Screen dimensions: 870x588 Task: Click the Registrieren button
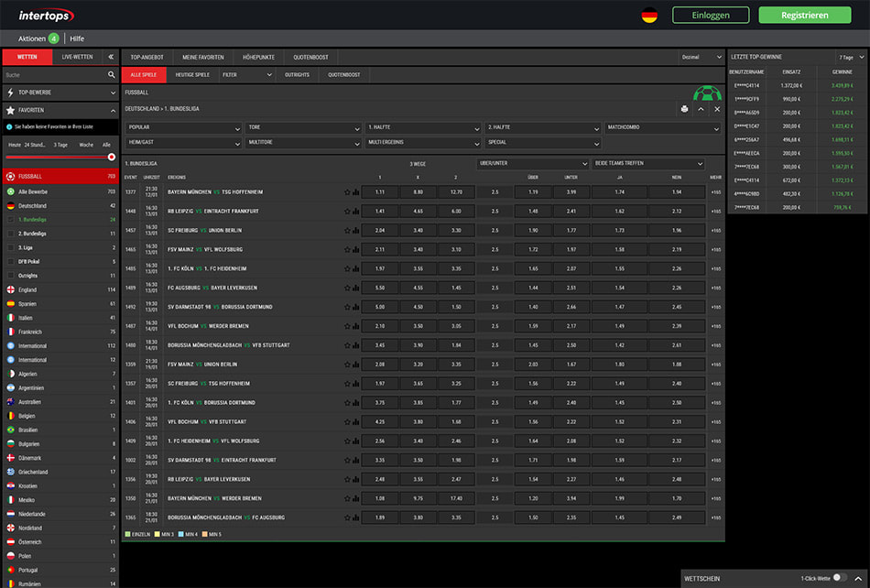click(x=805, y=15)
